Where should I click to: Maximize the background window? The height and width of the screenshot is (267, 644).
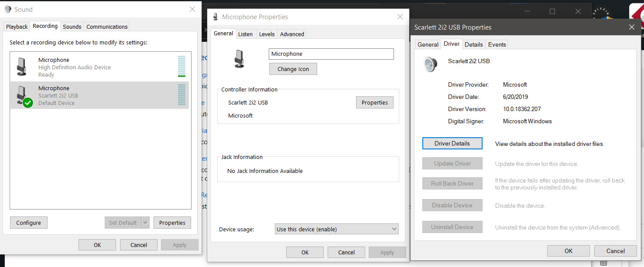(552, 11)
